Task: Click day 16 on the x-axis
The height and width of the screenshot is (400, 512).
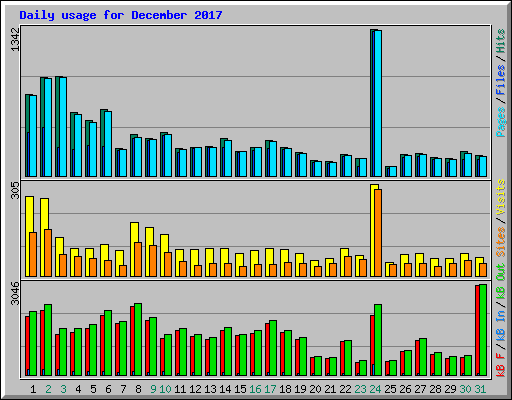Action: pyautogui.click(x=255, y=389)
